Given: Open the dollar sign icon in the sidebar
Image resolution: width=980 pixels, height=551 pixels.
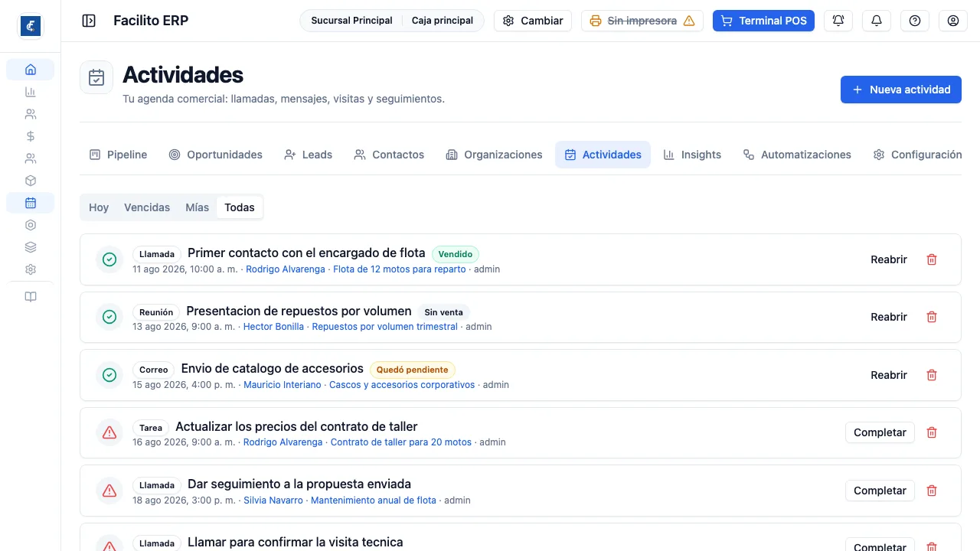Looking at the screenshot, I should click(31, 136).
